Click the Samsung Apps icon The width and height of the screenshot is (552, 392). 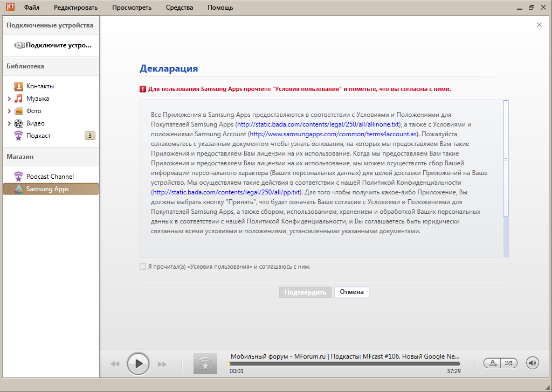coord(18,189)
